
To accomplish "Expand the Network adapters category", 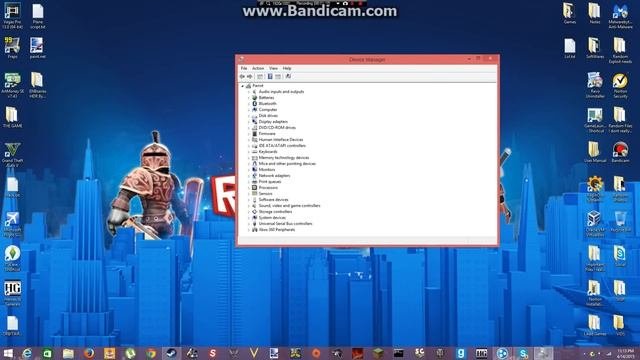I will [x=249, y=176].
